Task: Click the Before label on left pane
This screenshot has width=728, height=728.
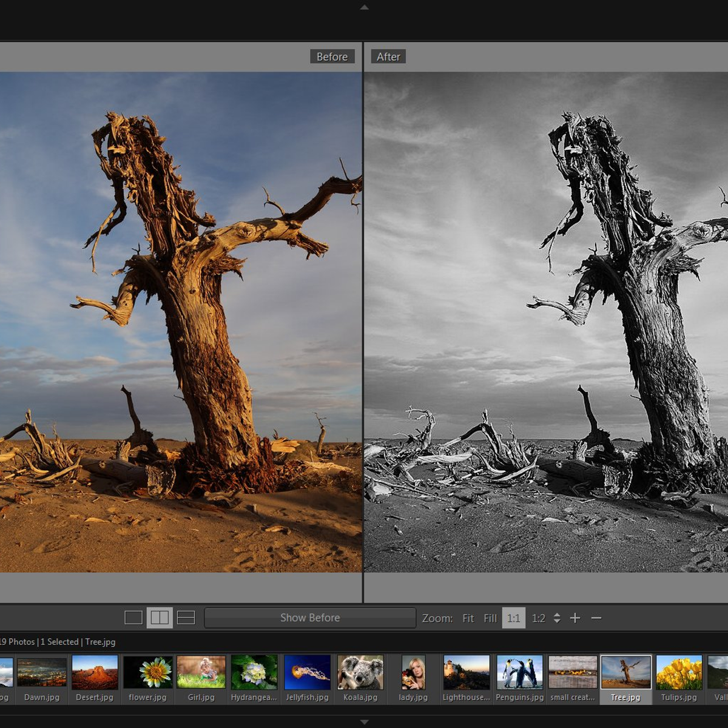Action: pyautogui.click(x=332, y=56)
